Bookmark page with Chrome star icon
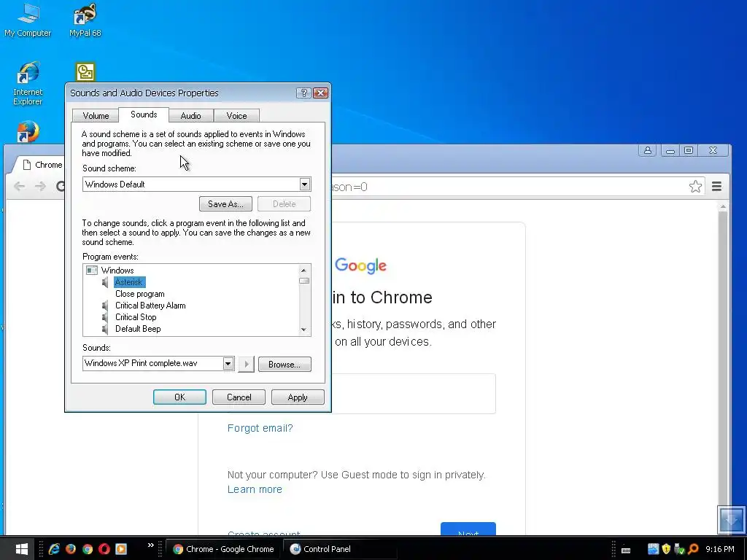This screenshot has width=747, height=560. point(695,186)
